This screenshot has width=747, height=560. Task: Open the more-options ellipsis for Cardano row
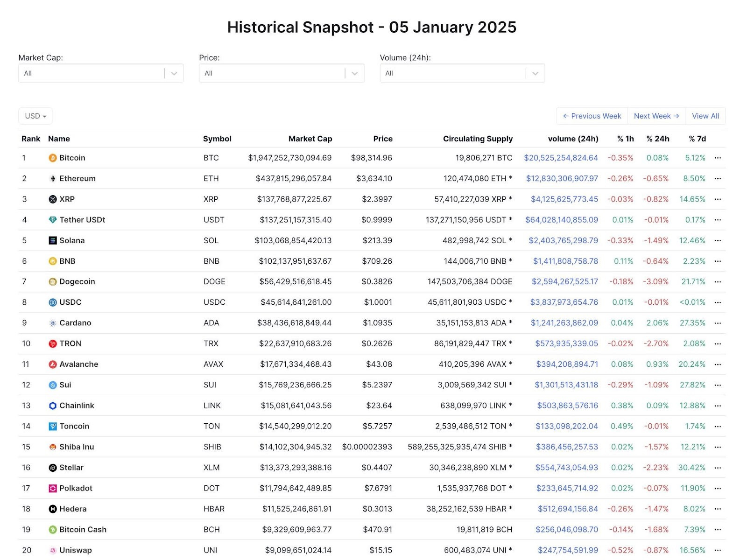(718, 323)
